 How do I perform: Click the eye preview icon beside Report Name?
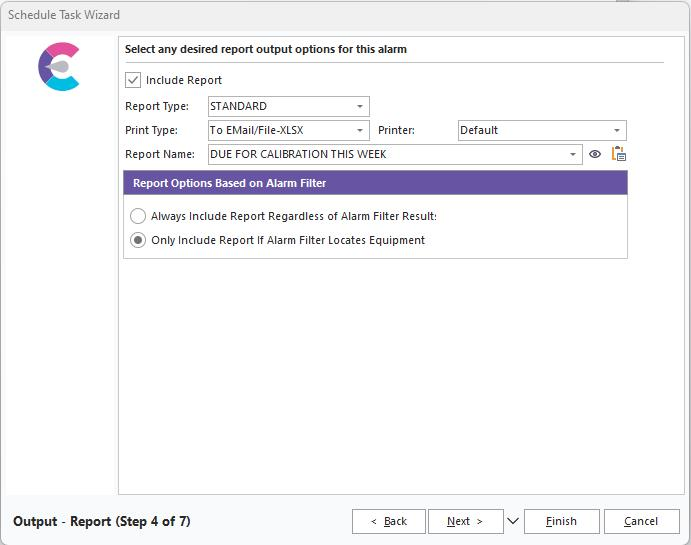(595, 154)
